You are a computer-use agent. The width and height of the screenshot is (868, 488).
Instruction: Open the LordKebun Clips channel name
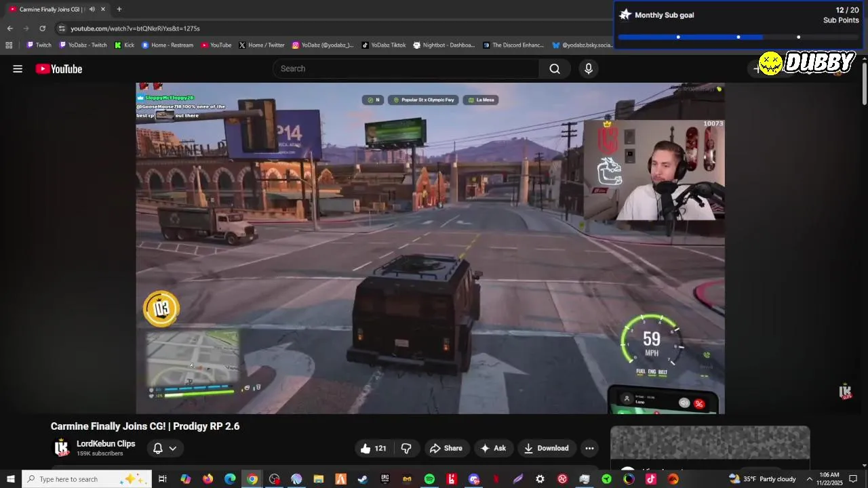tap(106, 444)
